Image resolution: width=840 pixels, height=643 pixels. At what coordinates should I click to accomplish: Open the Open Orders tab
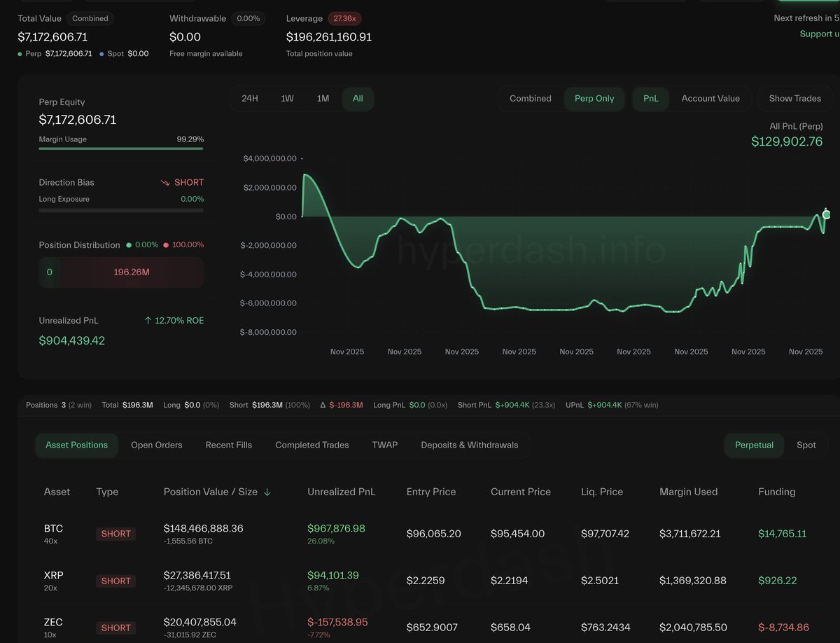click(156, 445)
